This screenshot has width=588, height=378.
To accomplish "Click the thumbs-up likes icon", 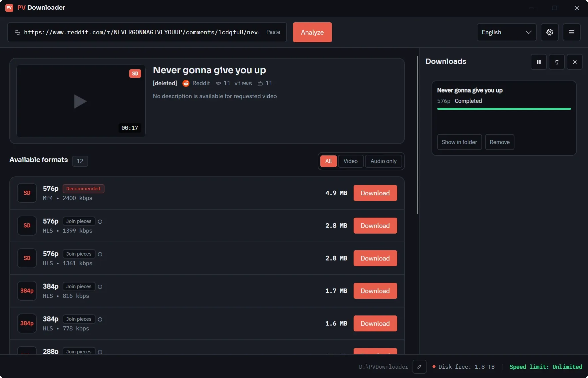I will point(260,83).
